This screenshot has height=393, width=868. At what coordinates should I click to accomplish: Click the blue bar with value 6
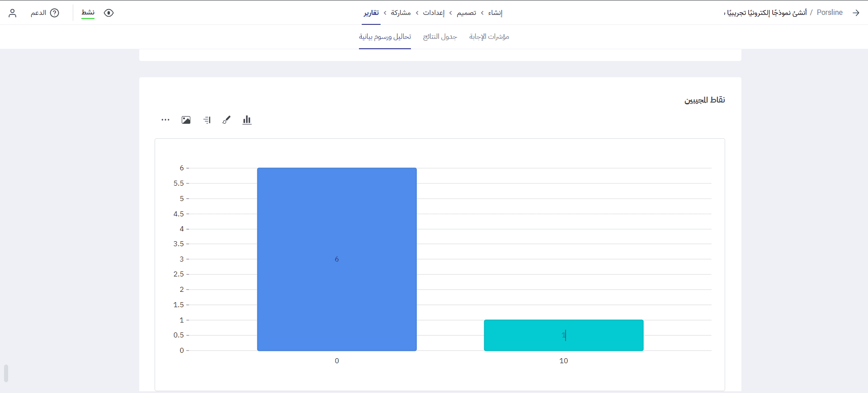337,259
